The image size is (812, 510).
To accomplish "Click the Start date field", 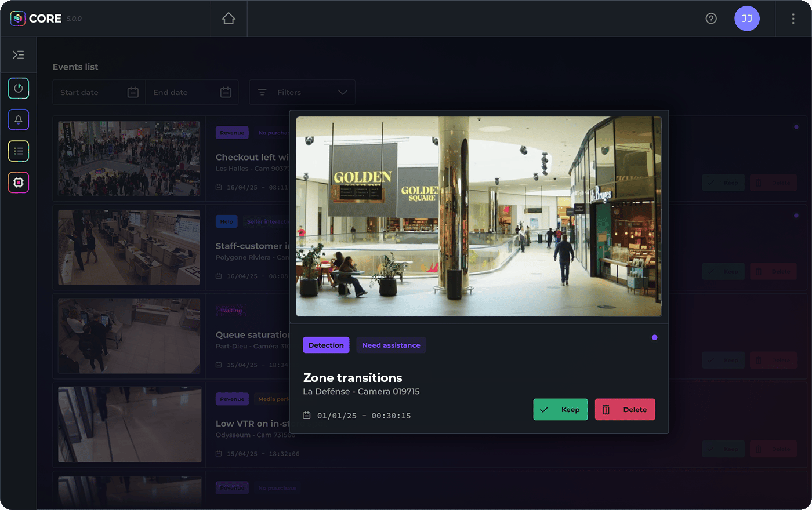I will (99, 92).
